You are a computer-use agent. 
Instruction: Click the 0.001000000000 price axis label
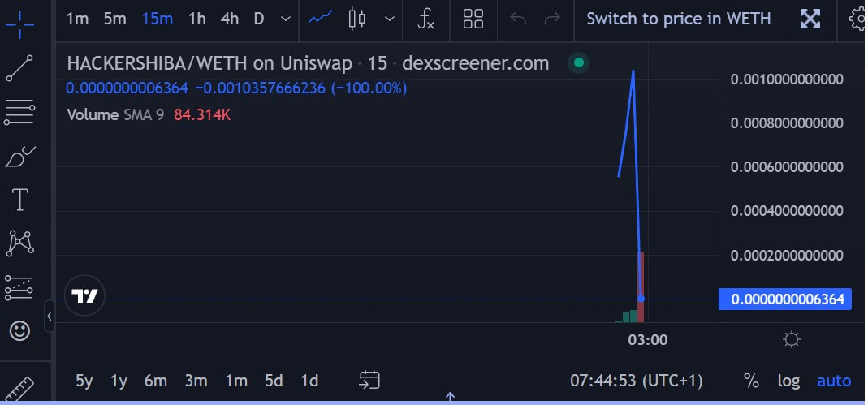(x=787, y=79)
